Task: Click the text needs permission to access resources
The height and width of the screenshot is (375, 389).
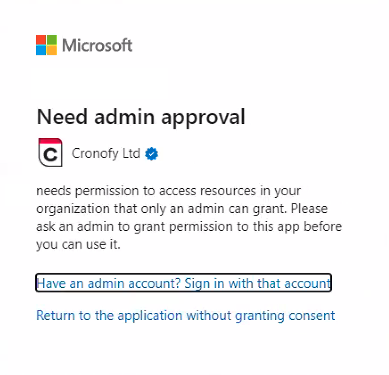Action: pos(146,191)
